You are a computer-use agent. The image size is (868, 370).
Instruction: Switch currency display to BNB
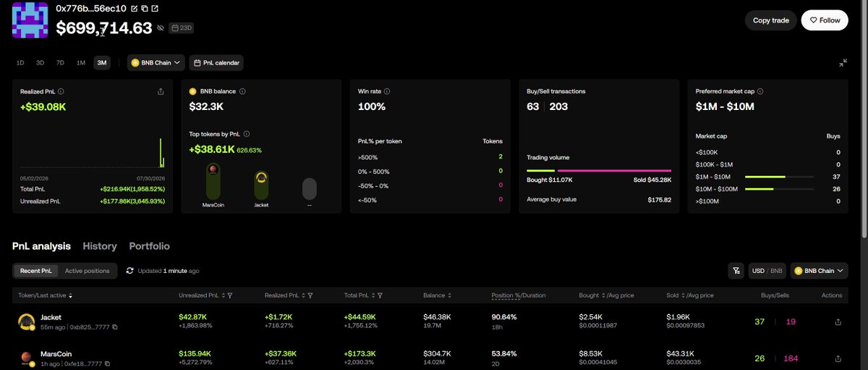[x=777, y=271]
